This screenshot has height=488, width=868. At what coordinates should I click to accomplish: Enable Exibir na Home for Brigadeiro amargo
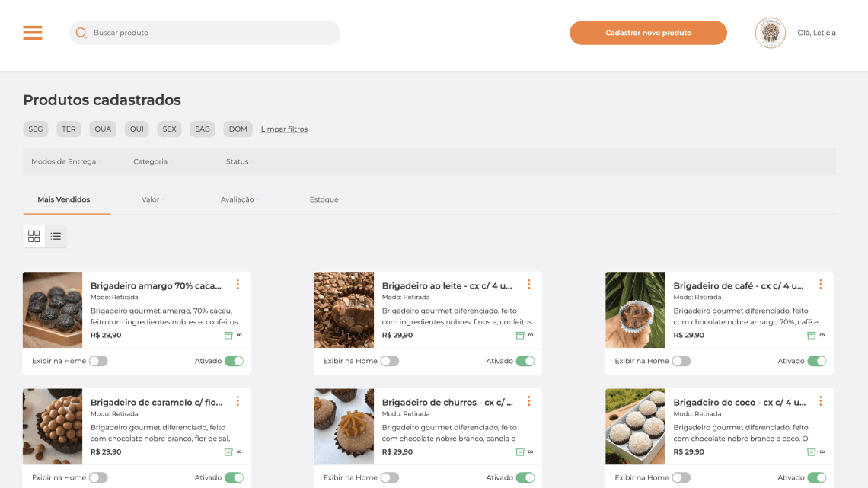[97, 361]
